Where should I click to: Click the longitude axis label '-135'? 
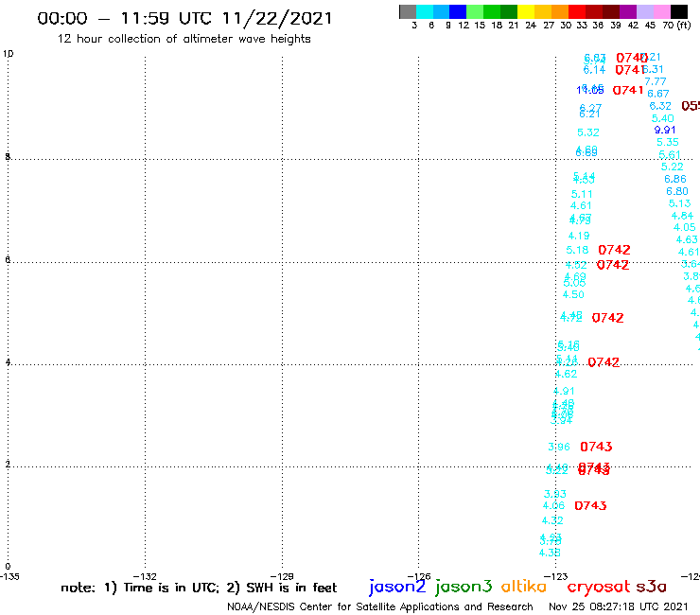tap(9, 576)
